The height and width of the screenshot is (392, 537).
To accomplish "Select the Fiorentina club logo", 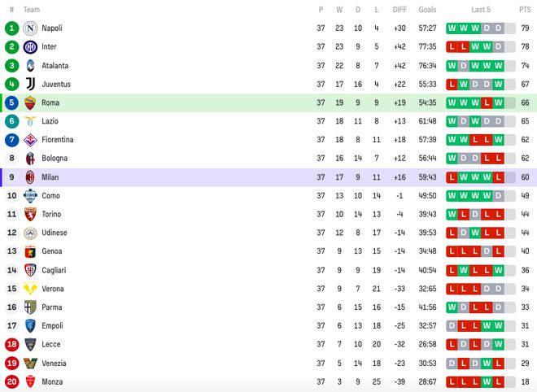I will click(31, 140).
